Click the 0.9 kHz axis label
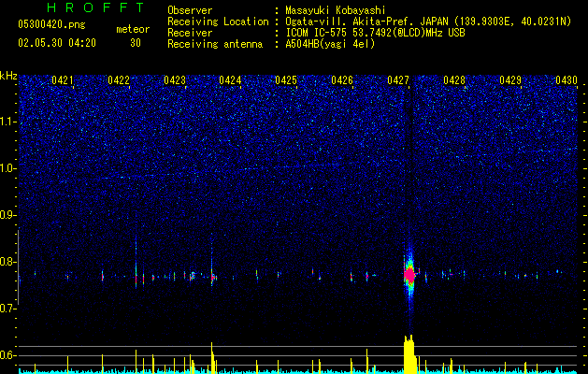Image resolution: width=588 pixels, height=374 pixels. click(x=7, y=215)
